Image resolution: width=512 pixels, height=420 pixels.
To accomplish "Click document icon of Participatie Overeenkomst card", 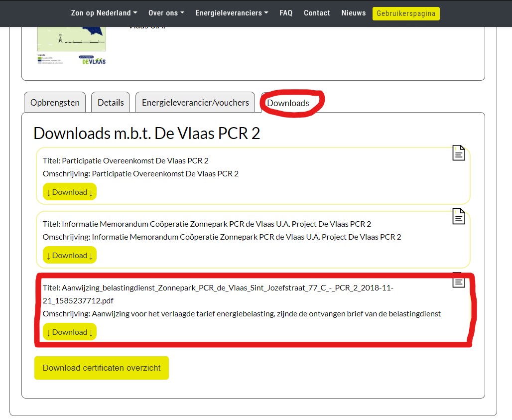I will click(458, 153).
